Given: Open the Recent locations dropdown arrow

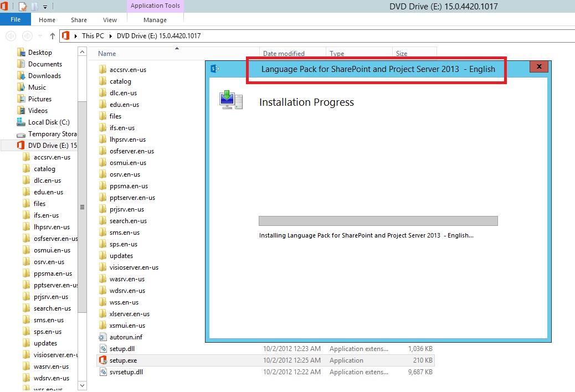Looking at the screenshot, I should pos(40,36).
